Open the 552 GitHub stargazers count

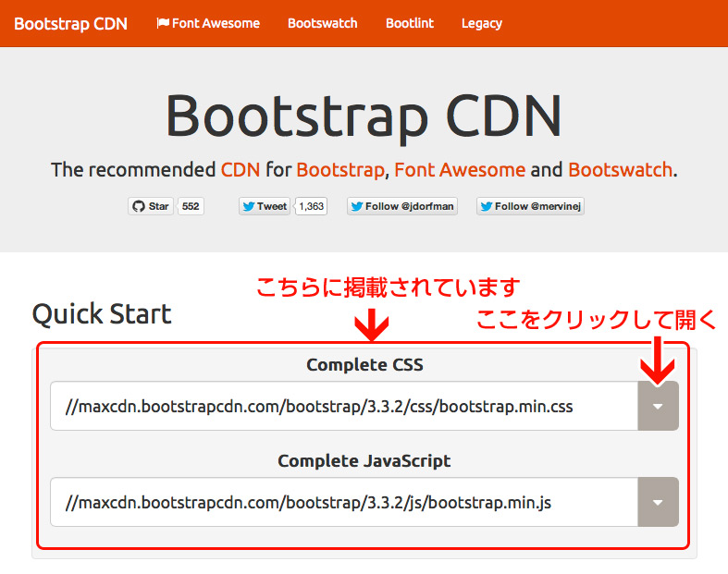pyautogui.click(x=191, y=206)
